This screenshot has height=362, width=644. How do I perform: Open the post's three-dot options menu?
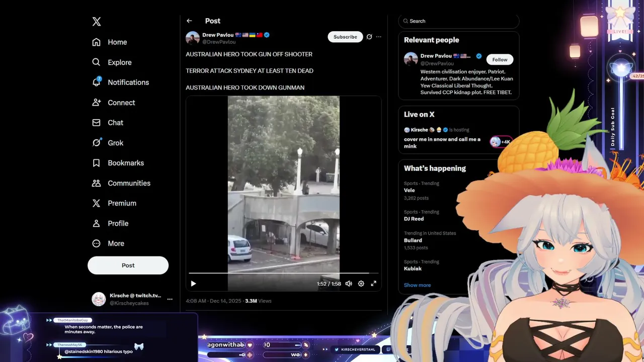379,37
